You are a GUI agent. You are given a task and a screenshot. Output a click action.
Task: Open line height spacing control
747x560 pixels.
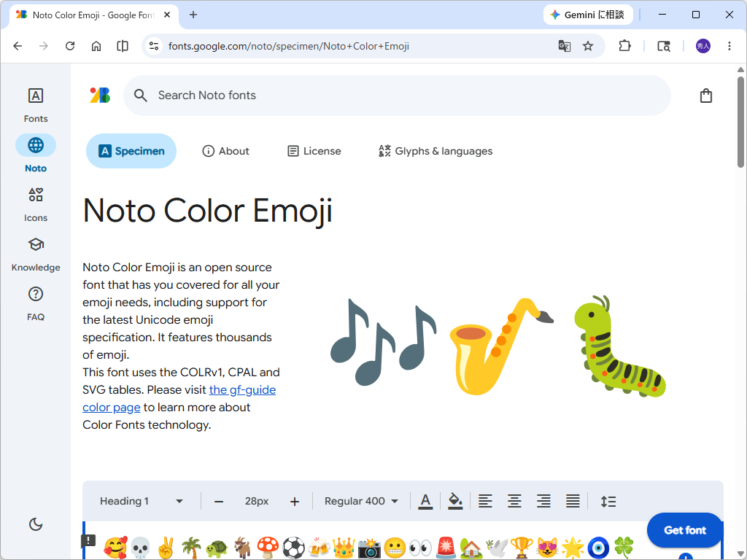(608, 502)
